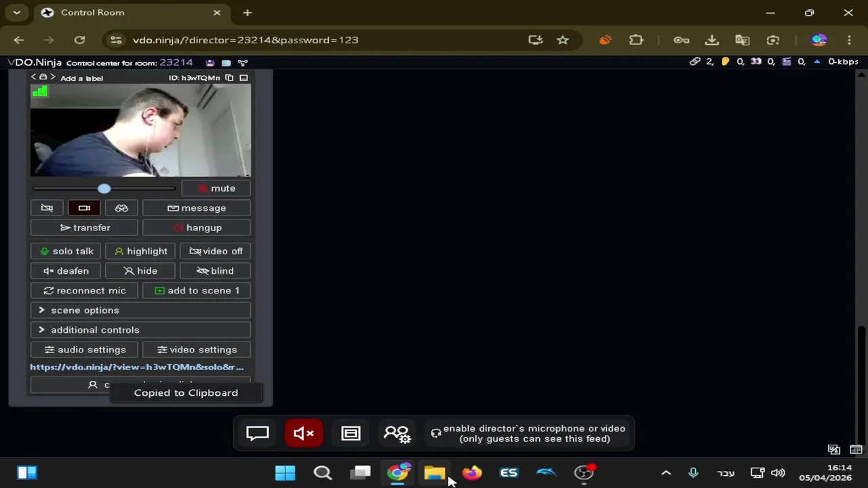Open Chrome's three-dot menu
Image resolution: width=868 pixels, height=488 pixels.
[x=849, y=40]
